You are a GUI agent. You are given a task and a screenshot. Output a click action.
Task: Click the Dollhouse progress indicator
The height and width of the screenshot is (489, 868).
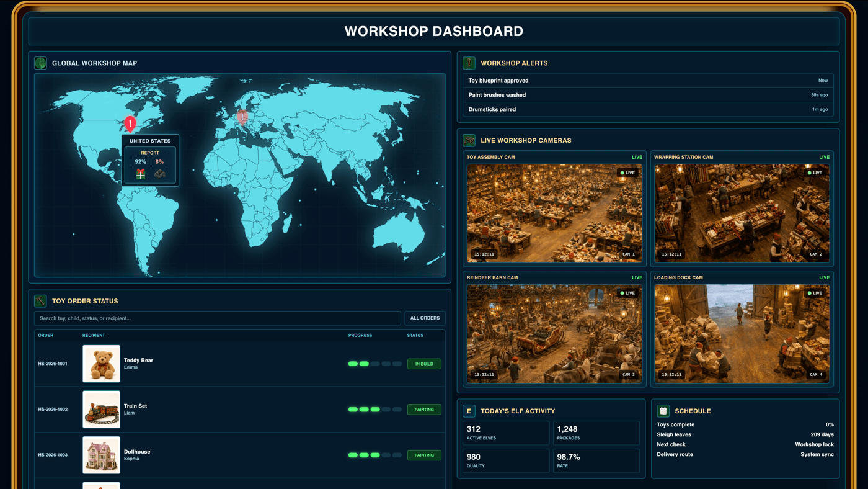point(375,455)
